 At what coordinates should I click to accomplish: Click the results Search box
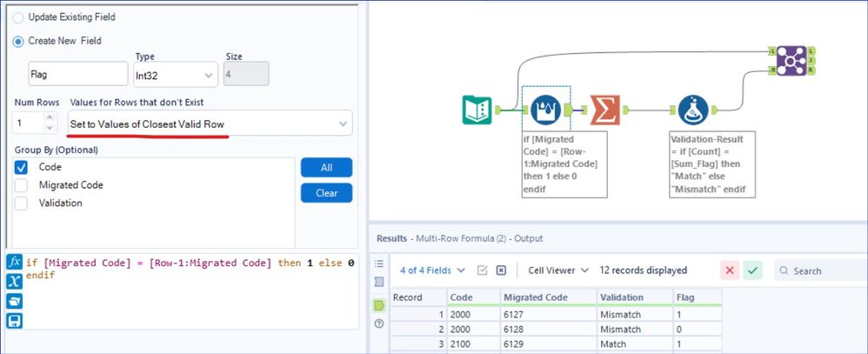pyautogui.click(x=821, y=271)
